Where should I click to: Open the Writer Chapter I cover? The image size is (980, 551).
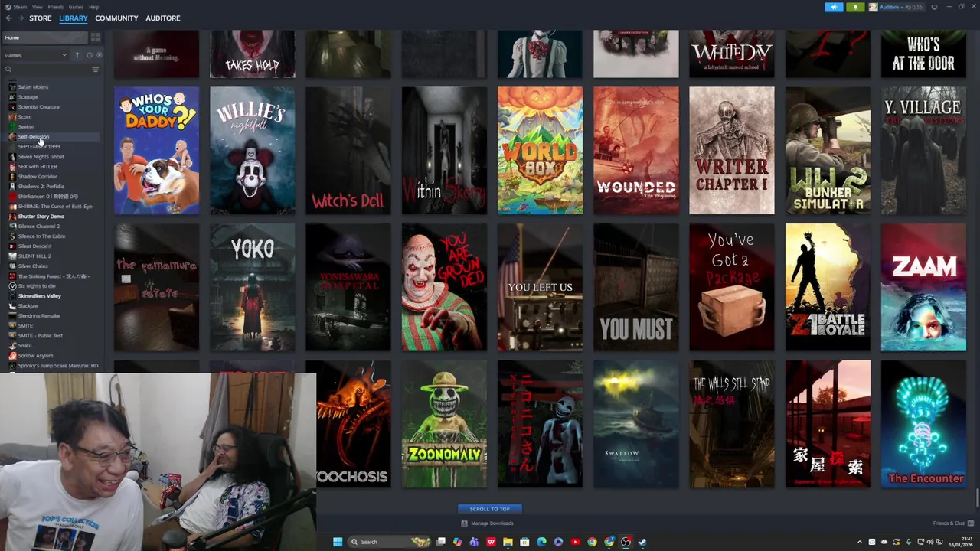tap(731, 151)
